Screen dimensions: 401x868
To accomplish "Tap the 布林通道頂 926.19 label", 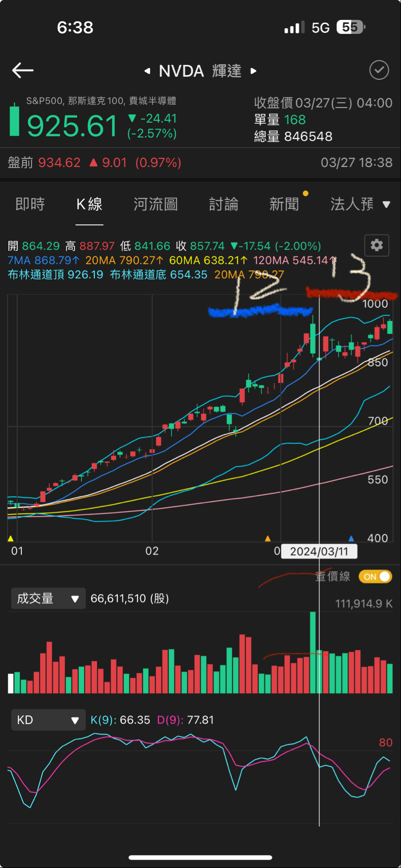I will pos(56,274).
